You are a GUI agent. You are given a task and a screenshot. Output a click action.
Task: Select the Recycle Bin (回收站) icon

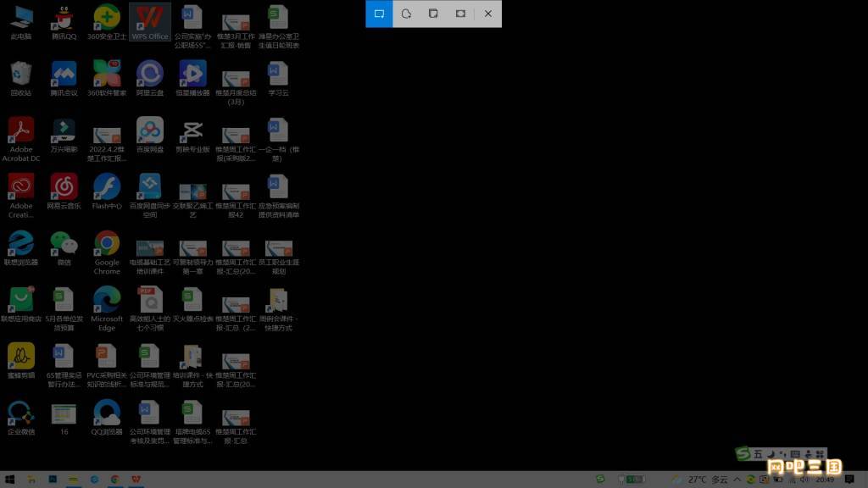click(x=21, y=77)
